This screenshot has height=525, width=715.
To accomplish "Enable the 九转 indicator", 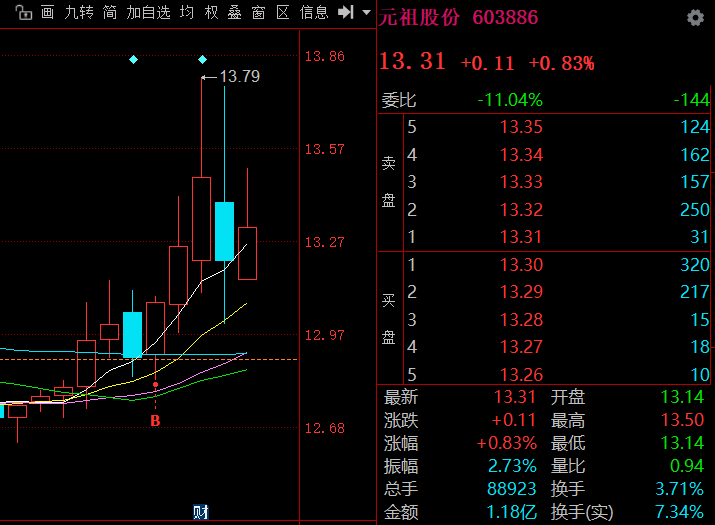I will tap(79, 12).
